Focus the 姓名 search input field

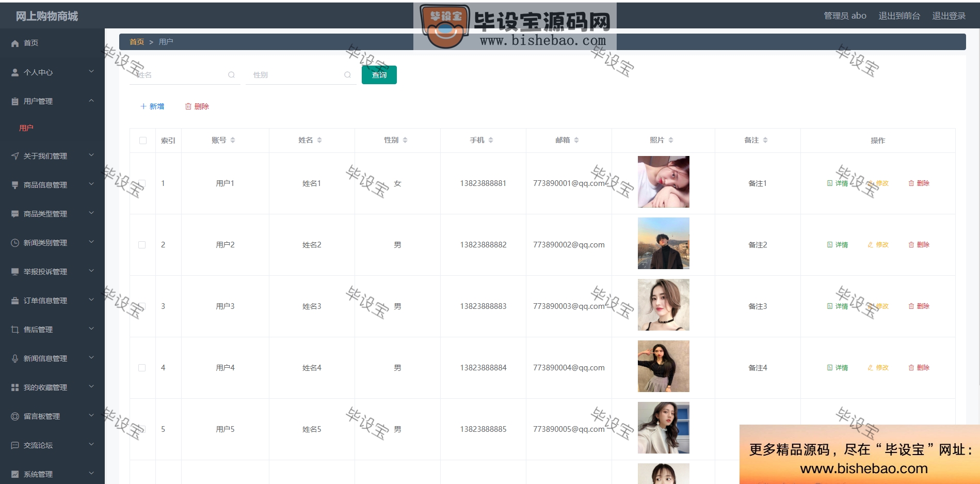tap(185, 75)
